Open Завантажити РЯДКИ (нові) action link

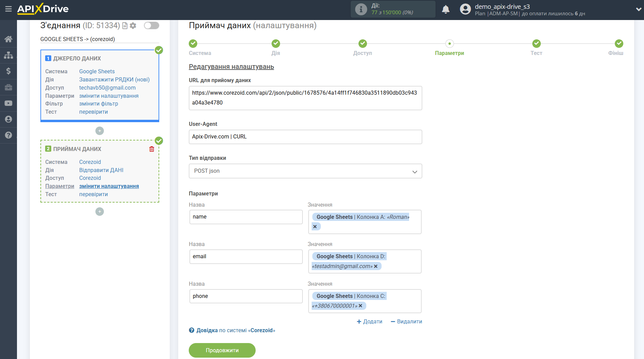pyautogui.click(x=114, y=79)
